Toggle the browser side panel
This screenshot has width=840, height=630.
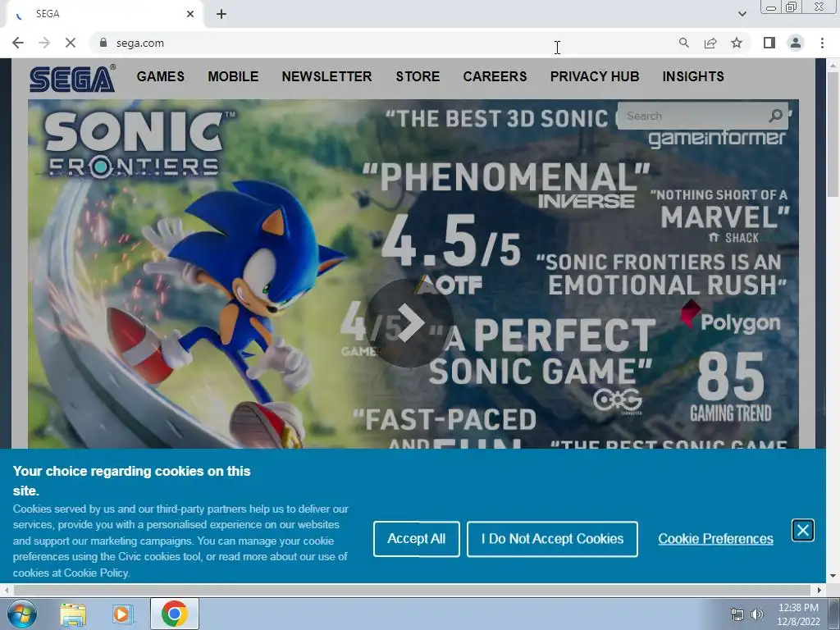point(769,43)
